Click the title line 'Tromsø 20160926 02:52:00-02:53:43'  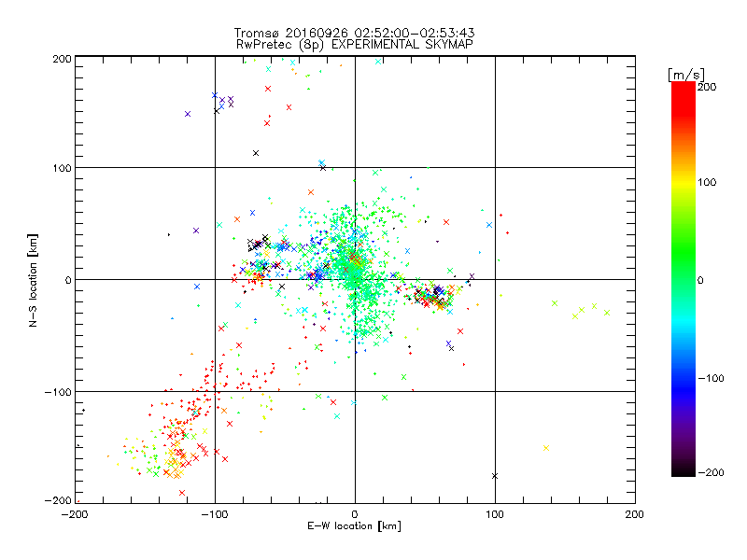coord(355,33)
